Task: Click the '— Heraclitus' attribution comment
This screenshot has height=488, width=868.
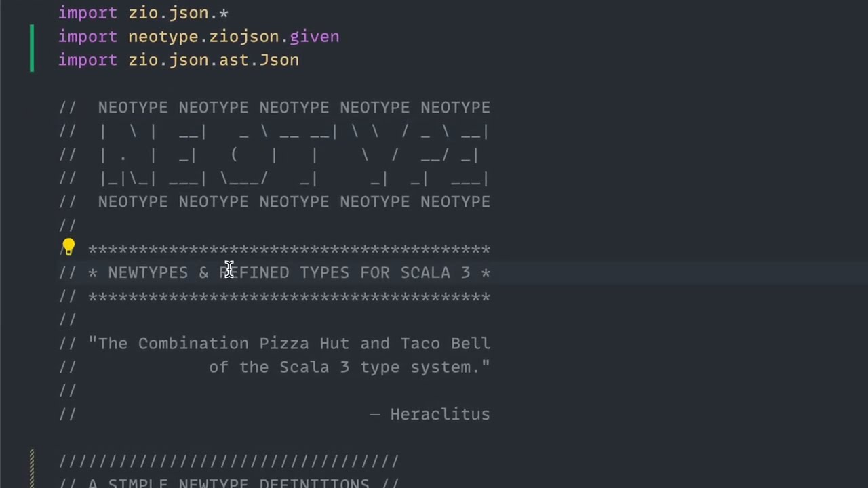Action: coord(430,414)
